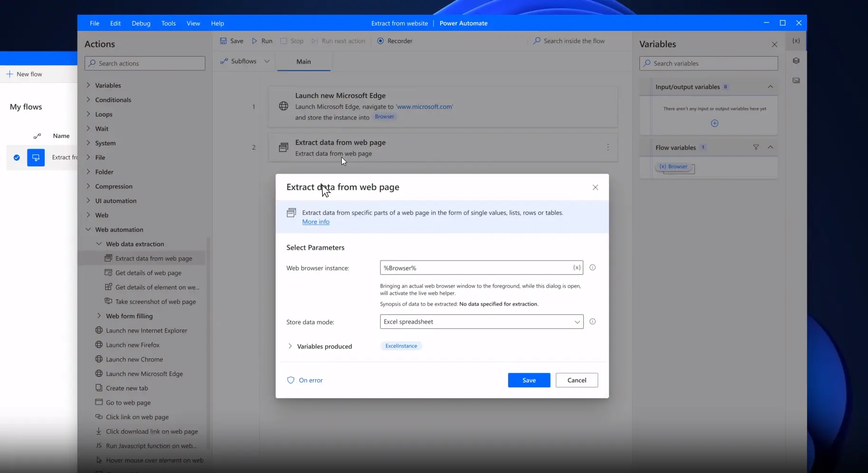This screenshot has width=868, height=473.
Task: Open the Store data mode dropdown
Action: point(577,322)
